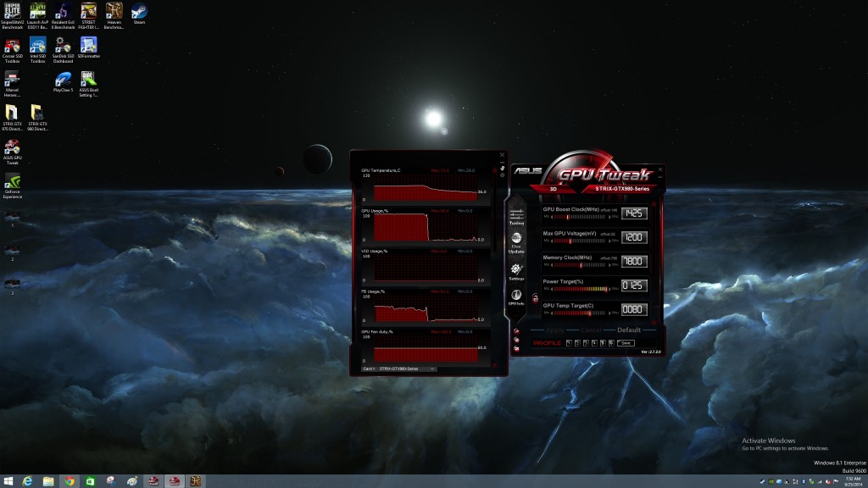Open GPU Info in GPU Tweak sidebar

[516, 297]
